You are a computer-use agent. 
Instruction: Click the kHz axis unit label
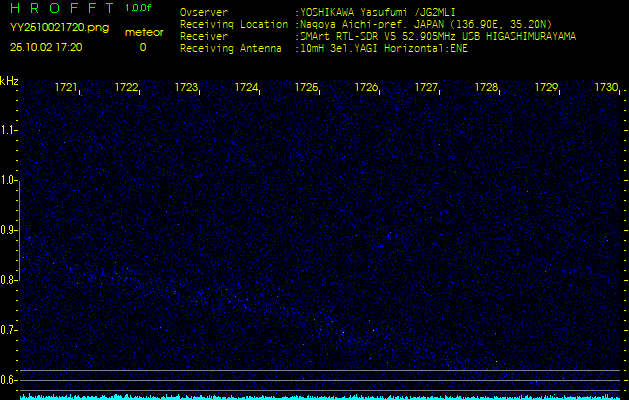click(9, 81)
